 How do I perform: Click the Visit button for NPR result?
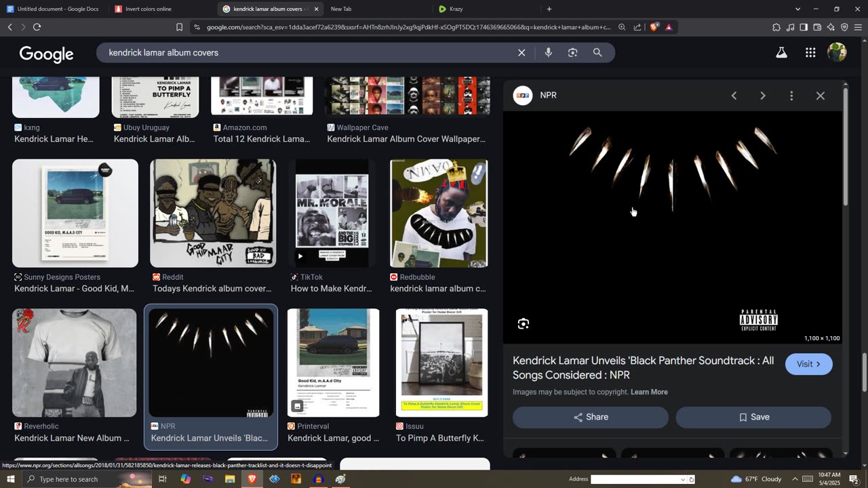(808, 364)
